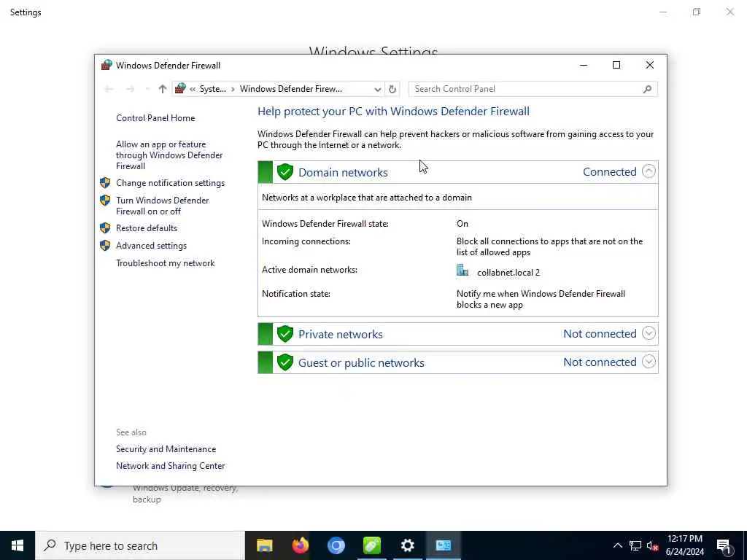Open the recent locations dropdown arrow
The width and height of the screenshot is (747, 560).
[147, 89]
